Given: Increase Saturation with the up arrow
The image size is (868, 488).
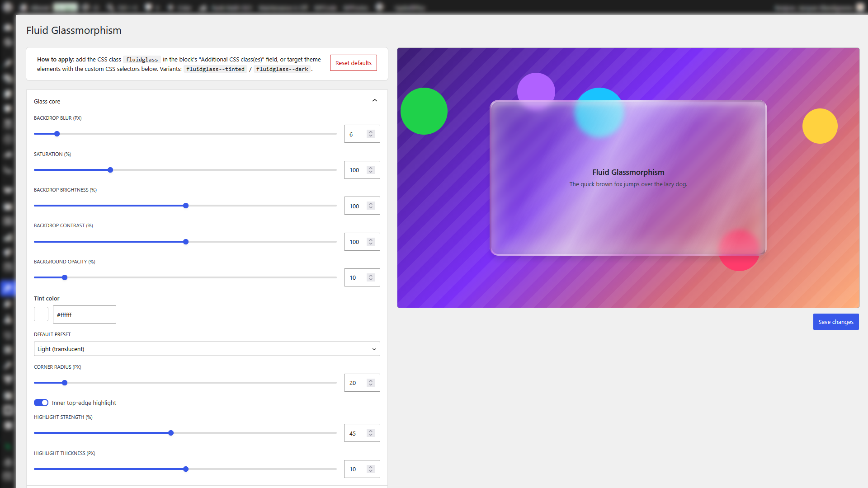Looking at the screenshot, I should click(371, 168).
